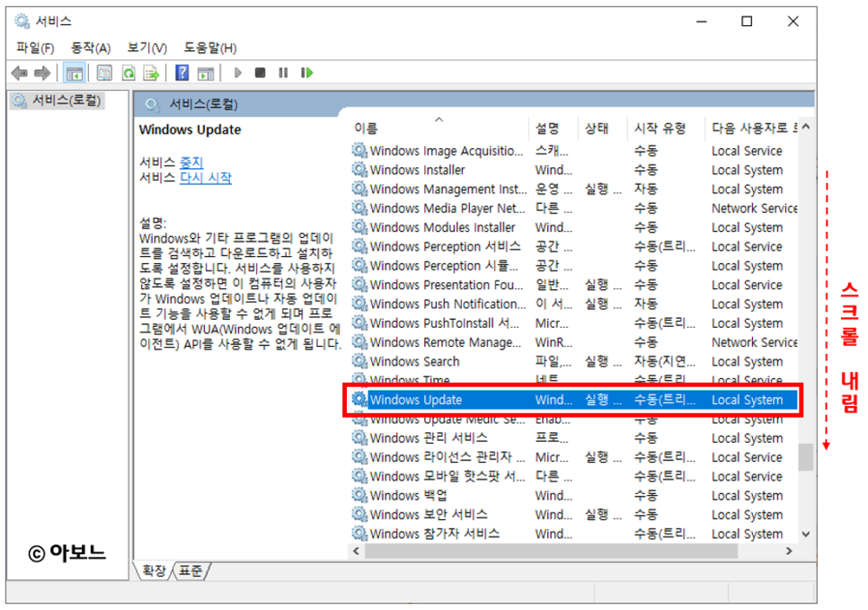Click the horizontal scrollbar thumb
The height and width of the screenshot is (610, 868).
[552, 551]
